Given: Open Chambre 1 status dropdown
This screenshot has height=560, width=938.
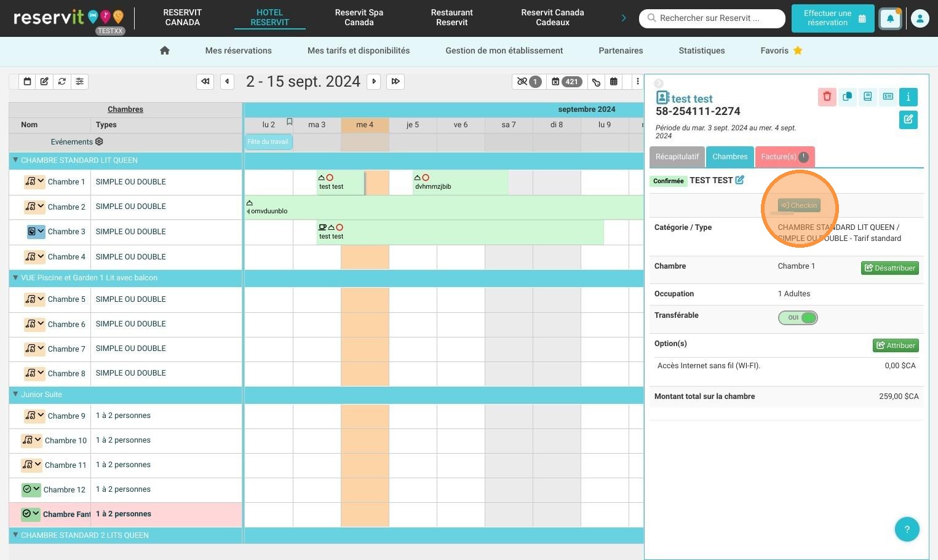Looking at the screenshot, I should coord(34,181).
